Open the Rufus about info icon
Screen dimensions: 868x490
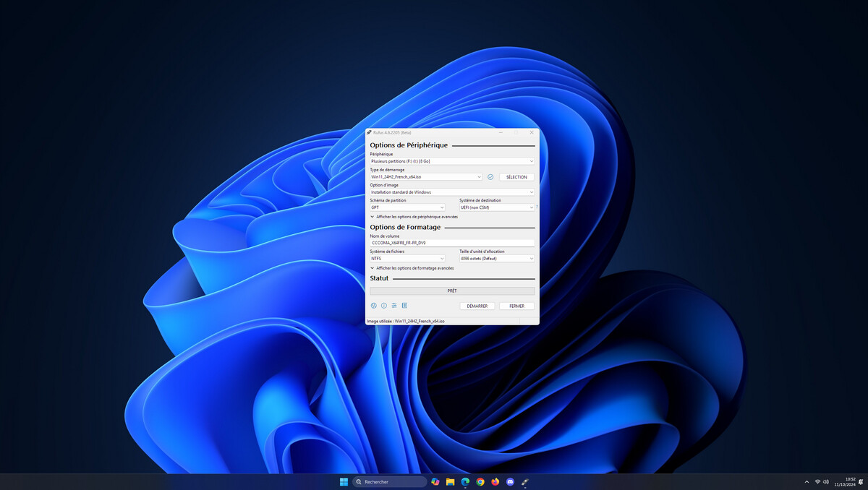click(x=384, y=306)
